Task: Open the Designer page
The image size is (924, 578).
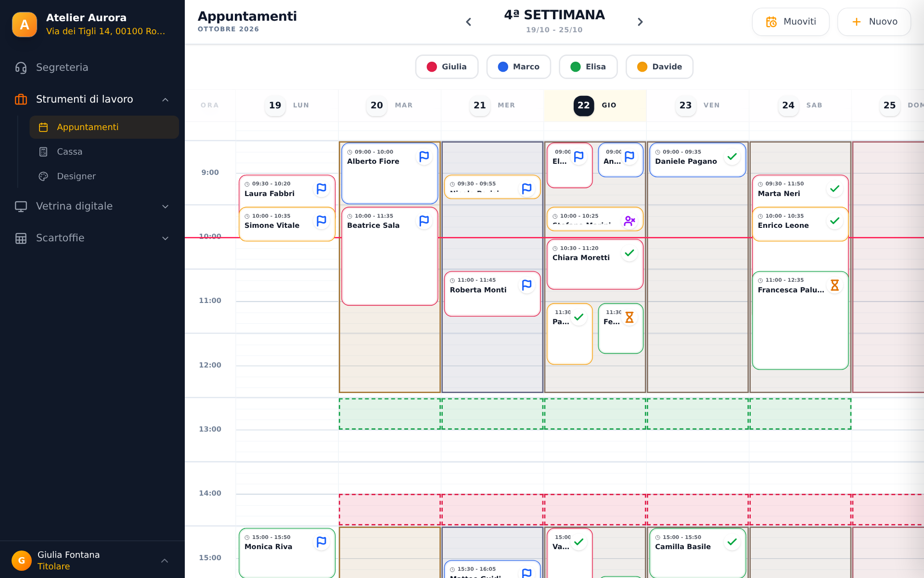Action: point(104,176)
